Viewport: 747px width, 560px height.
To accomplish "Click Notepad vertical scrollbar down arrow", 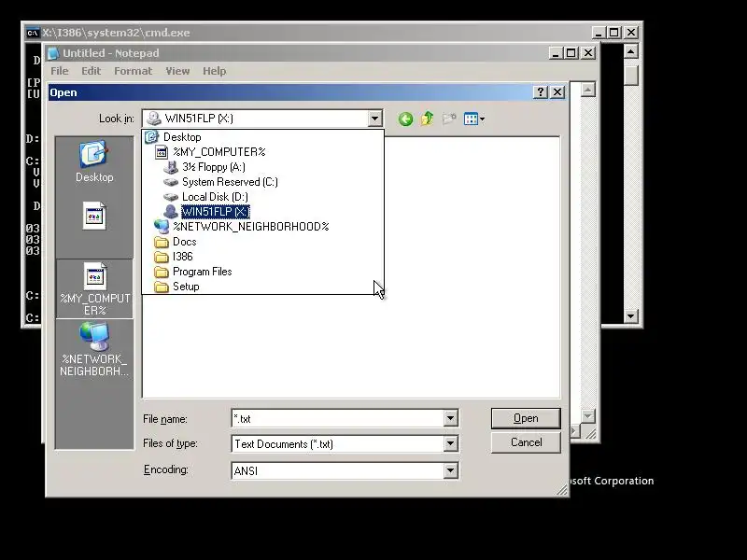I will tap(588, 416).
